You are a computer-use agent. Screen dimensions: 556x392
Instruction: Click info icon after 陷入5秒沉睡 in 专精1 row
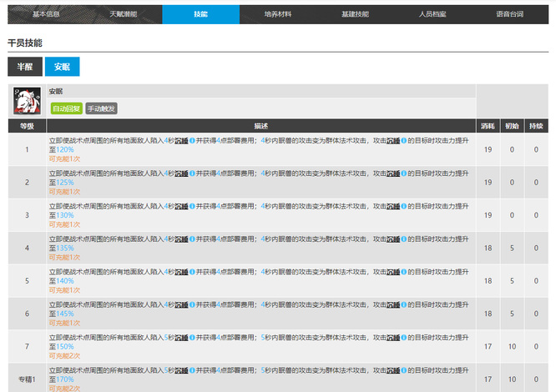192,370
